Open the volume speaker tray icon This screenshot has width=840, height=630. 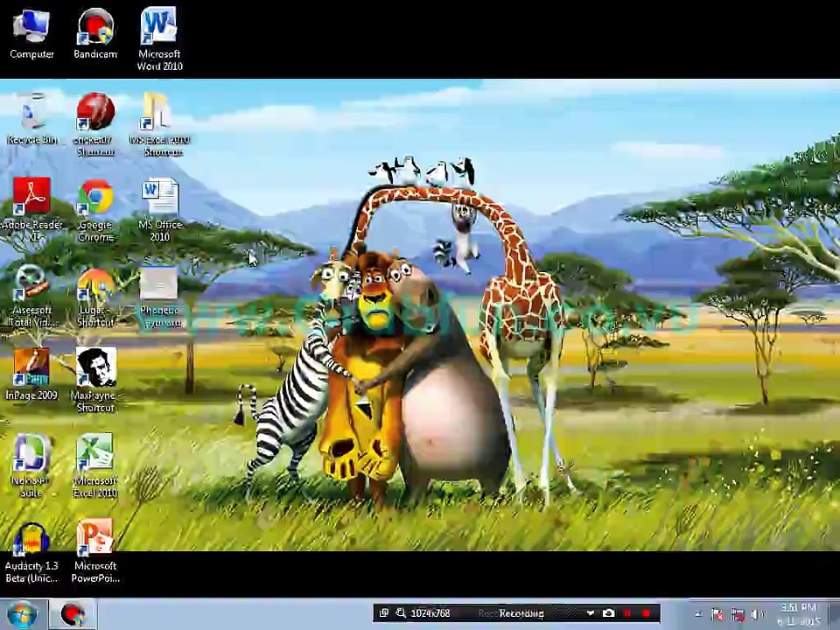(756, 614)
